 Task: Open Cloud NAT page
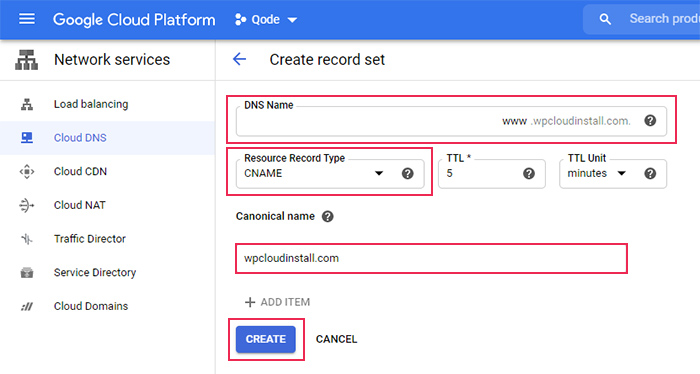[x=107, y=205]
